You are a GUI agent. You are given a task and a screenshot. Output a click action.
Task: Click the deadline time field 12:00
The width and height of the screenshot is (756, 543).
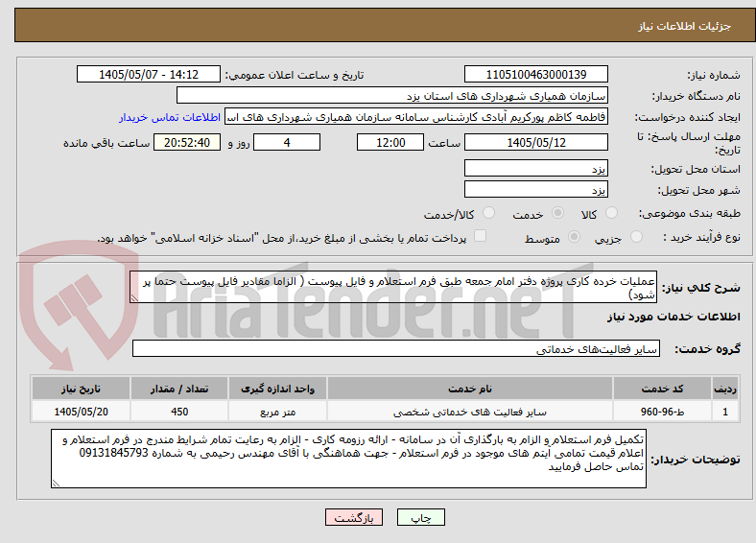(390, 142)
